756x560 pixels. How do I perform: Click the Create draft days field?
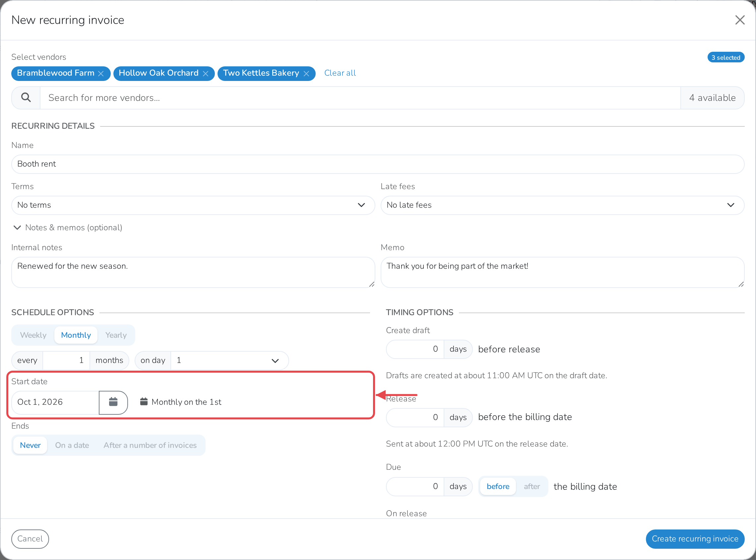(415, 349)
